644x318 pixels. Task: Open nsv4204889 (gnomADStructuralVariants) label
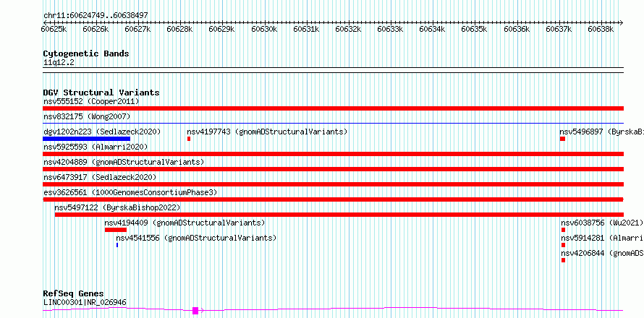[124, 162]
